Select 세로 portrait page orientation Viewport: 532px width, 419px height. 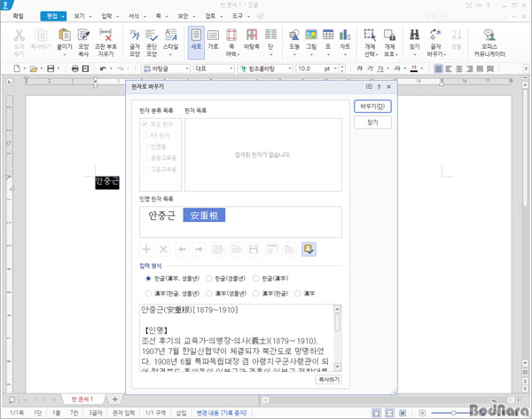click(x=196, y=43)
